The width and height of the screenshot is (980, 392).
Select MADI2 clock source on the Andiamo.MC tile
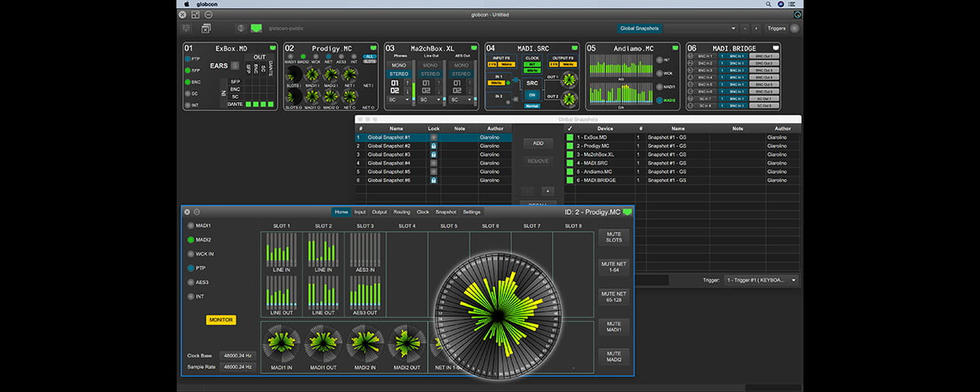coord(659,100)
